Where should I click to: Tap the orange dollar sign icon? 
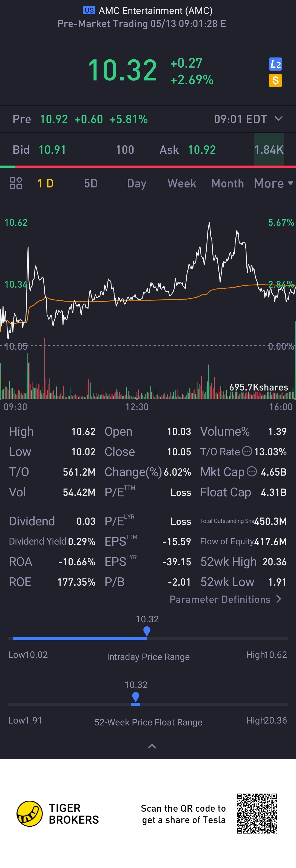tap(275, 80)
